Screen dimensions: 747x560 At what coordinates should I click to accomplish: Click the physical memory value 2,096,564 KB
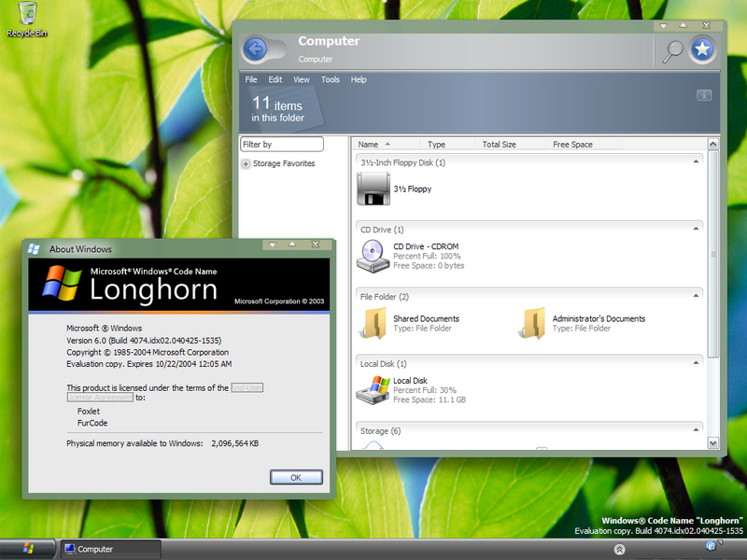(235, 443)
